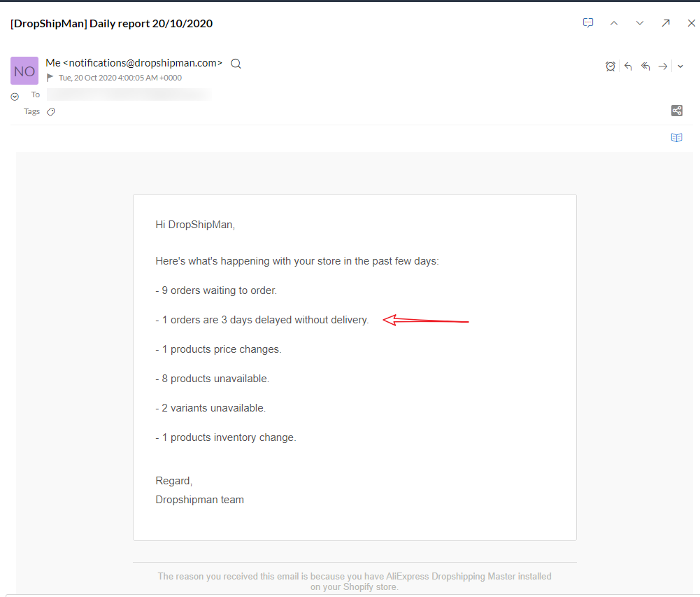This screenshot has height=597, width=700.
Task: Search emails from this sender
Action: point(236,64)
